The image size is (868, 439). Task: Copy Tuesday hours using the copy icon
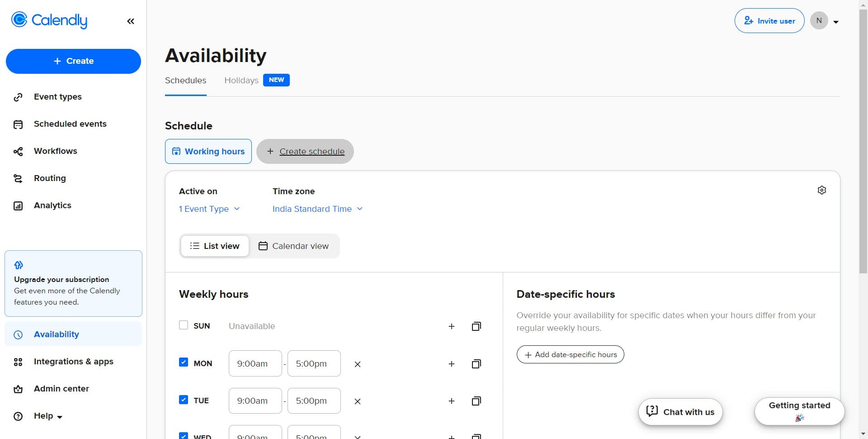point(476,401)
